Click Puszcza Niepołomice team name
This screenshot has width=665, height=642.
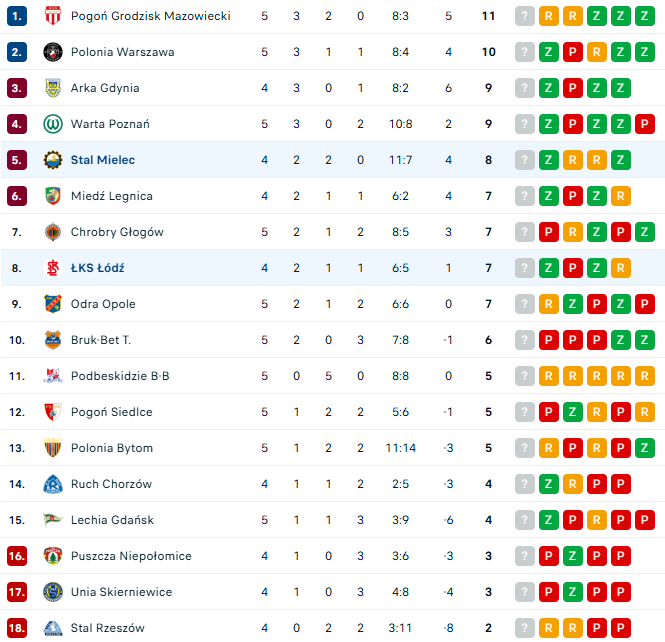[131, 556]
